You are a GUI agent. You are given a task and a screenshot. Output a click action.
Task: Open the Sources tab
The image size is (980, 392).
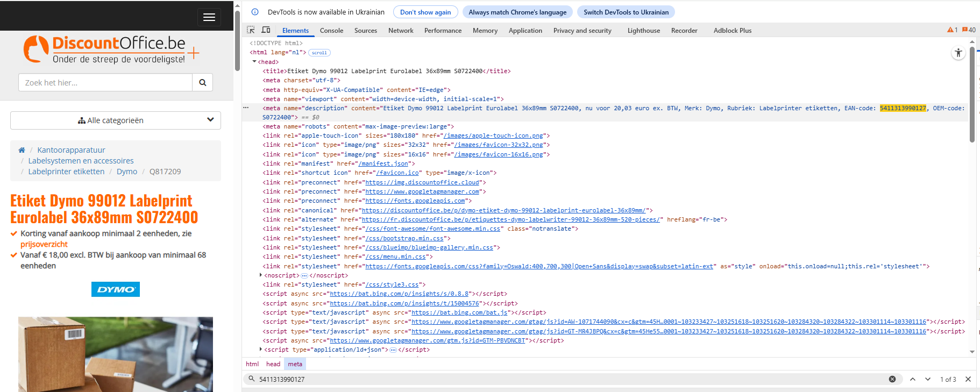click(366, 31)
